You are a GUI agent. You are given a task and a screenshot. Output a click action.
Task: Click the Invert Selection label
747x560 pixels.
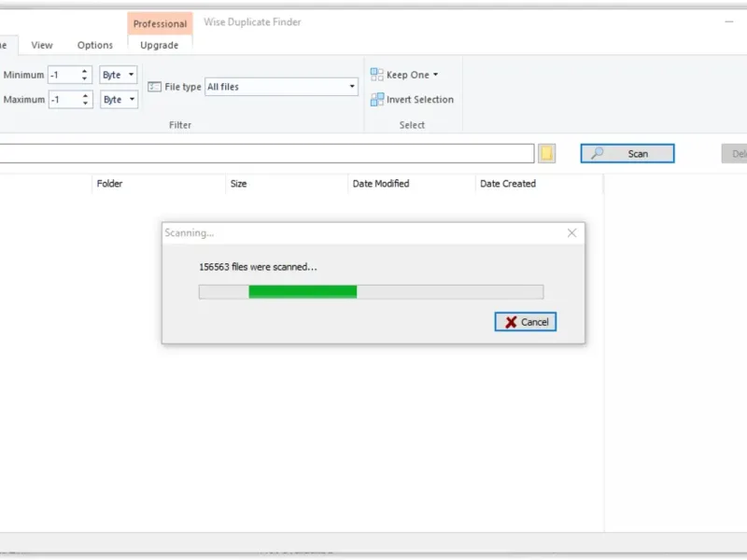[420, 100]
